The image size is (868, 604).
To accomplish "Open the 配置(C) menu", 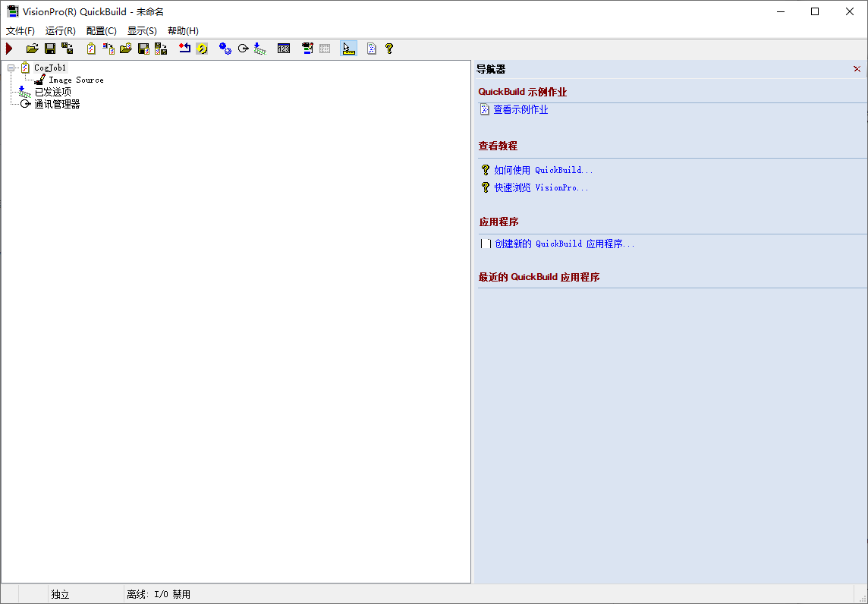I will tap(101, 30).
